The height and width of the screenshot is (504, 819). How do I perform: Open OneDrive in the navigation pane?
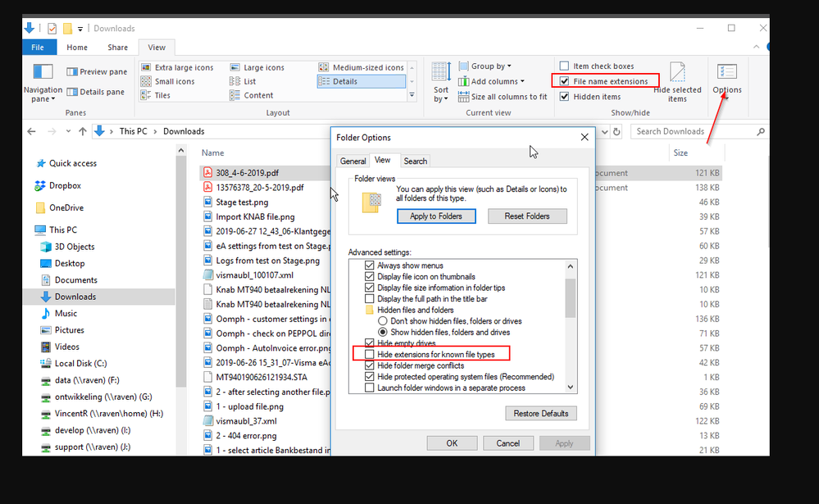coord(59,208)
